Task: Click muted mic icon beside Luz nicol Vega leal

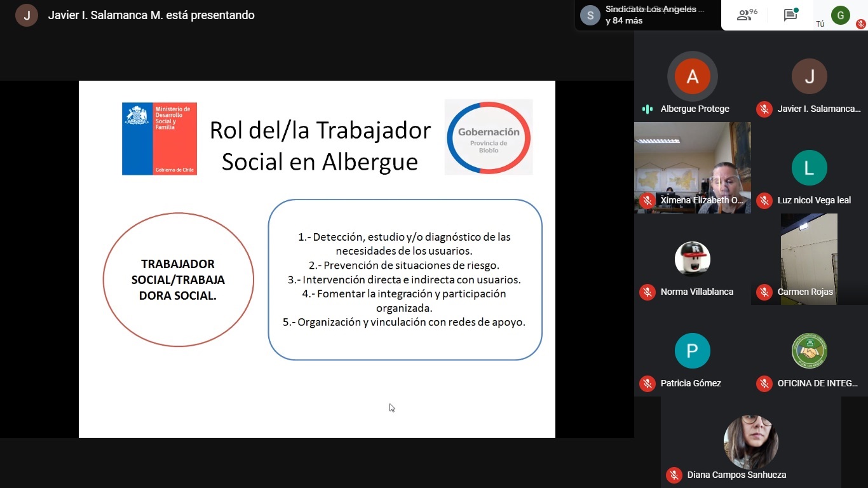Action: point(764,200)
